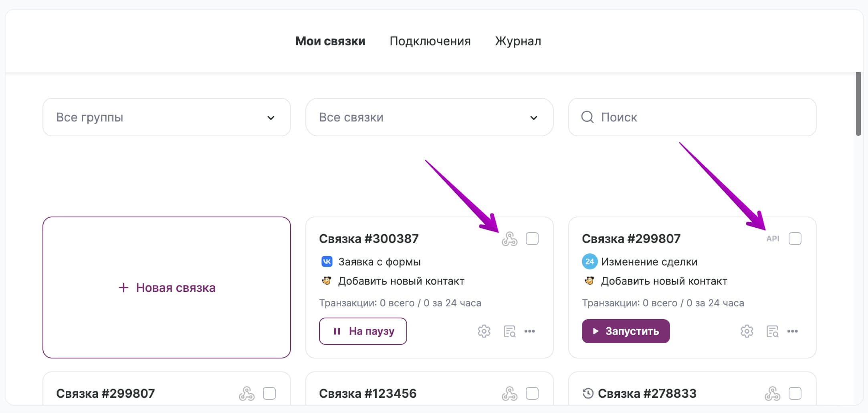The width and height of the screenshot is (868, 413).
Task: Switch to Подключения tab
Action: click(x=430, y=41)
